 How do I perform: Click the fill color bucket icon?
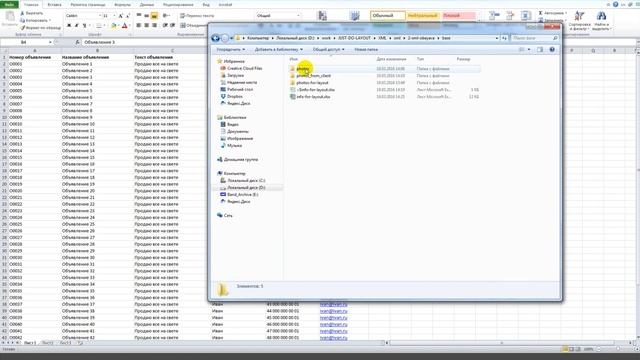pyautogui.click(x=114, y=25)
